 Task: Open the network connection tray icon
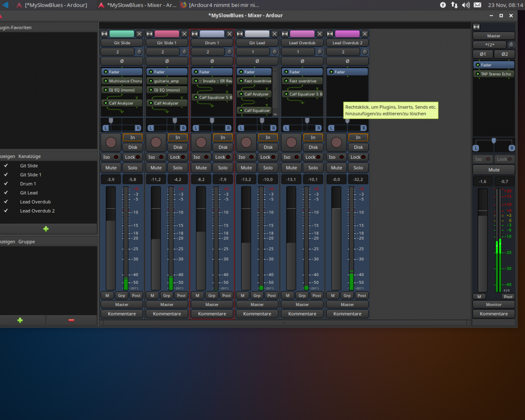tap(454, 5)
